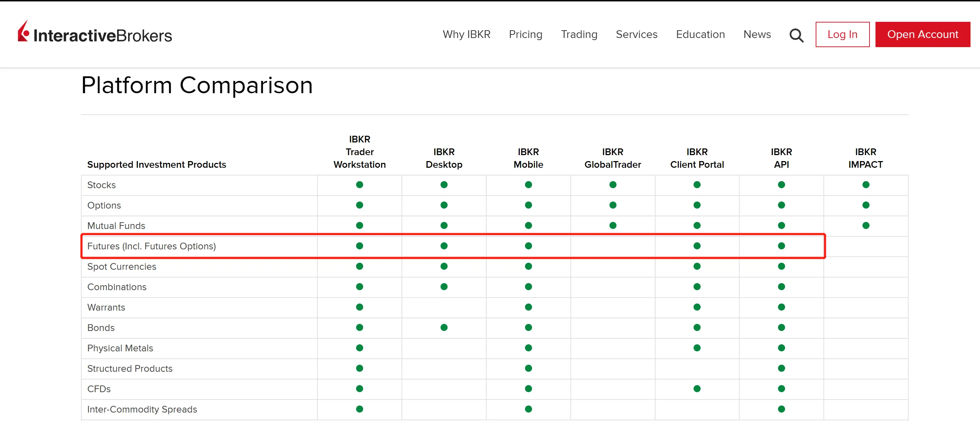
Task: Click Mutual Funds dot under IBKR GlobalTrader
Action: click(x=613, y=225)
